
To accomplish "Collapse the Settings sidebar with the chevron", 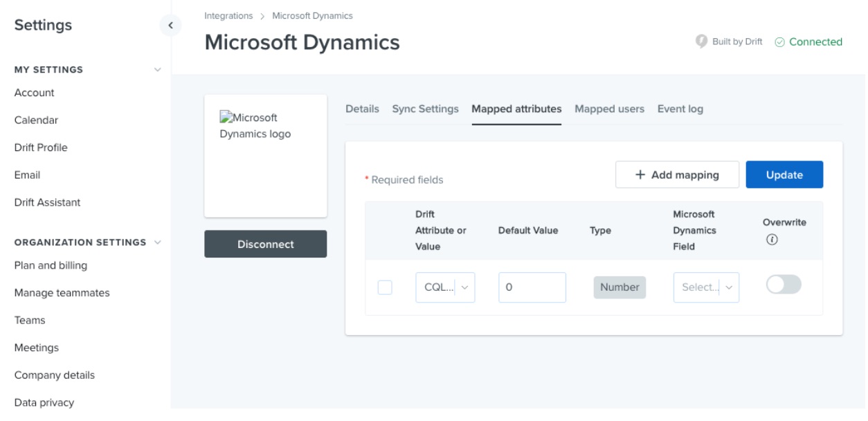I will 169,26.
